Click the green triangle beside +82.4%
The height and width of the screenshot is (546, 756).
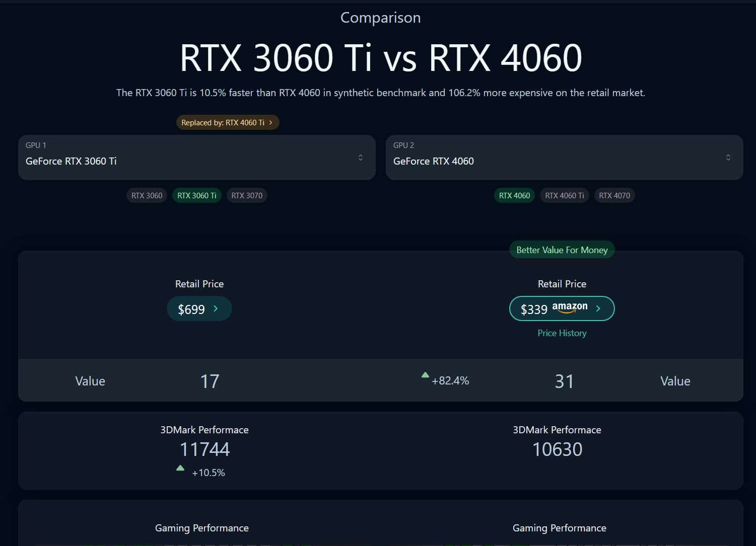(425, 375)
